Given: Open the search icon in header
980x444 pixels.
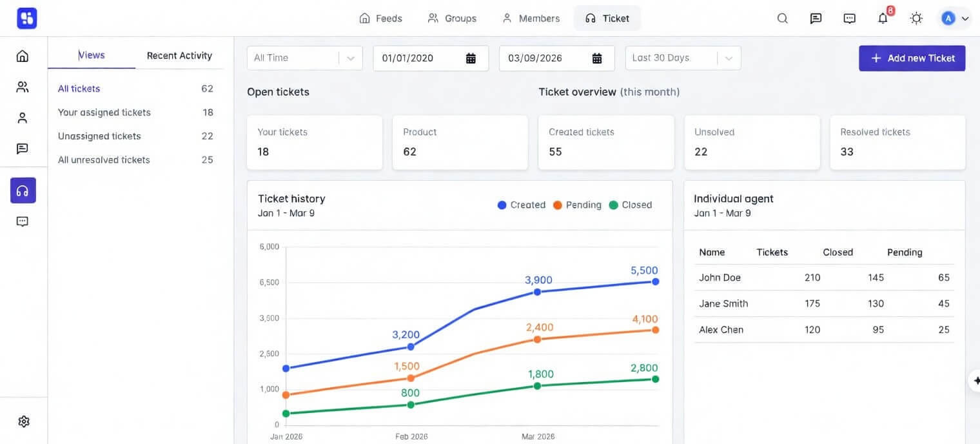Looking at the screenshot, I should click(x=783, y=18).
